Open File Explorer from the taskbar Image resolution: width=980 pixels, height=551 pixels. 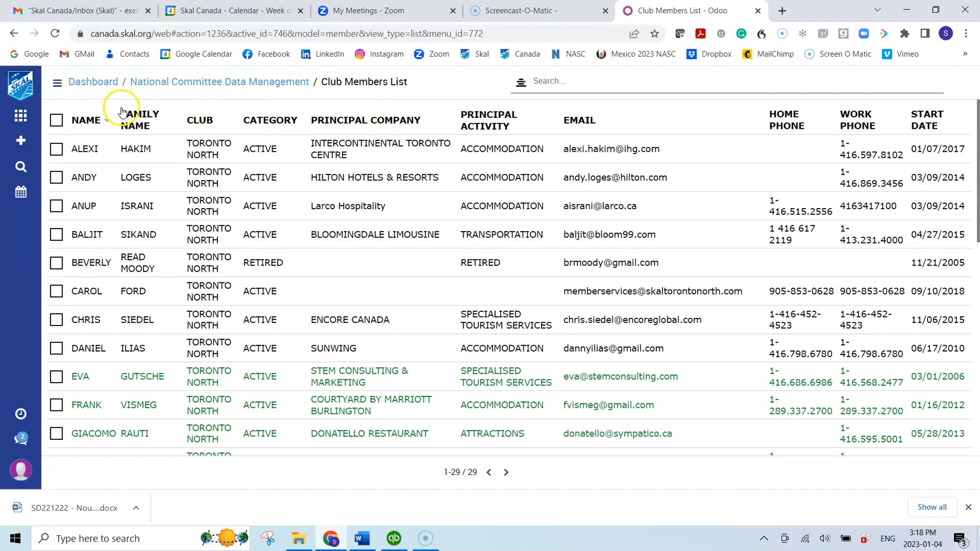pyautogui.click(x=299, y=538)
